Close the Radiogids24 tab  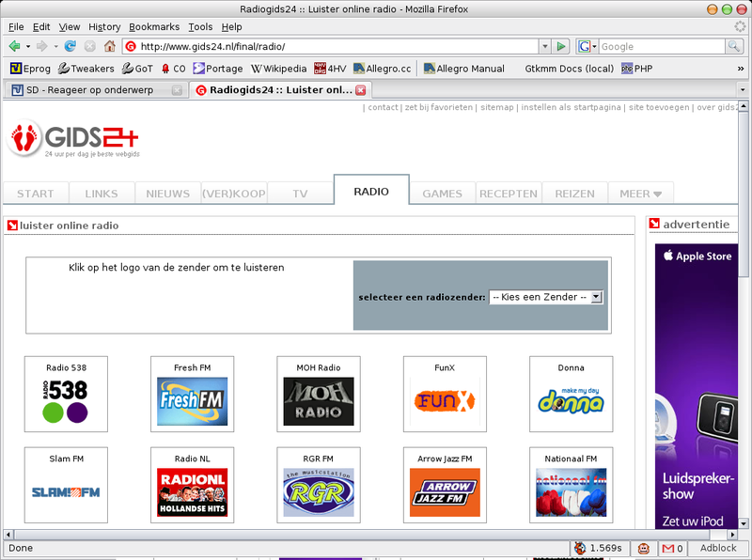click(361, 90)
